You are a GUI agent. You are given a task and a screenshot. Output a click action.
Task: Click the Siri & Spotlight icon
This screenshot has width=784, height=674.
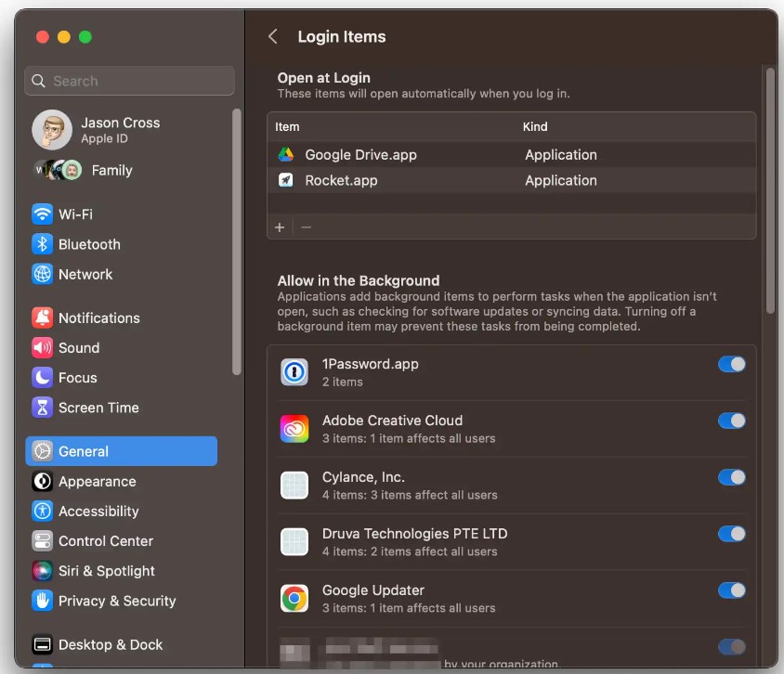coord(43,571)
